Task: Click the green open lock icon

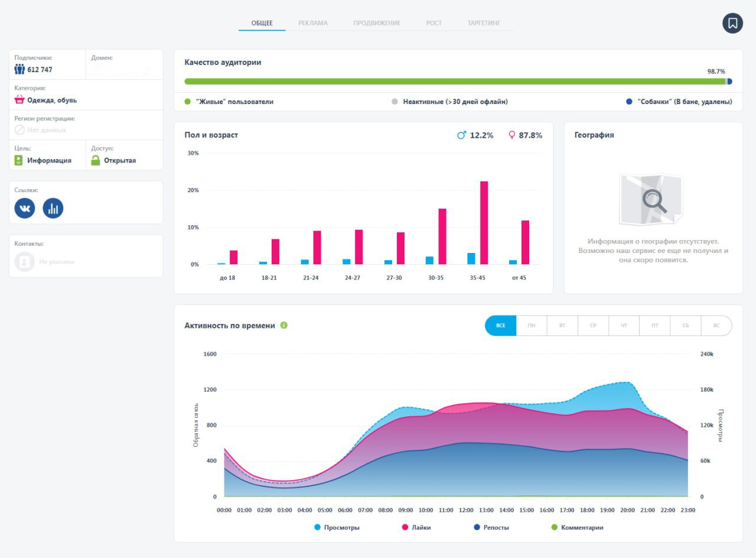Action: (x=96, y=160)
